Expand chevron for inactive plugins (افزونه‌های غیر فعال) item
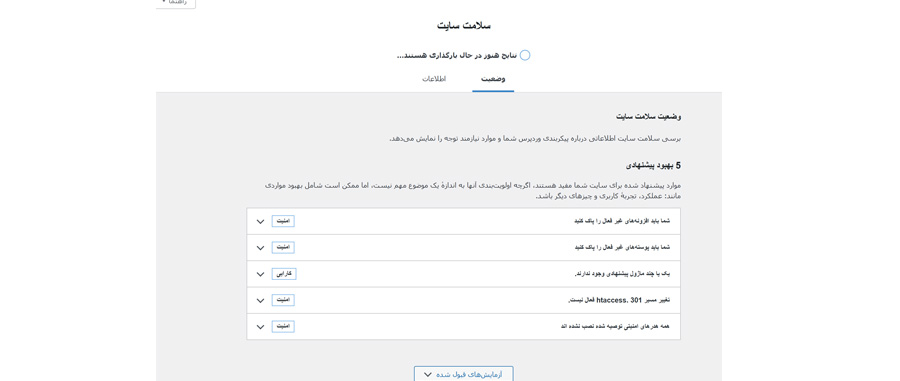 260,221
